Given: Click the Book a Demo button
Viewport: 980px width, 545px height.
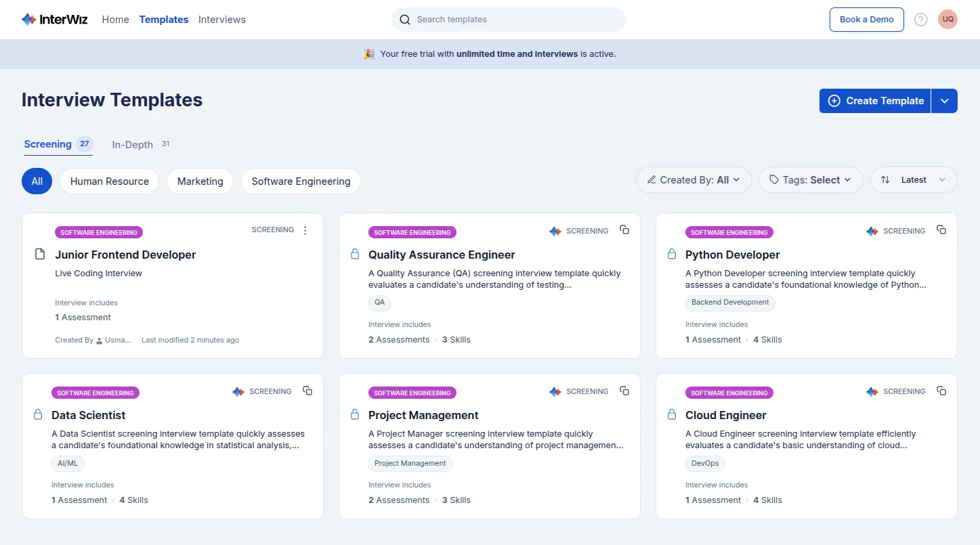Looking at the screenshot, I should coord(866,20).
